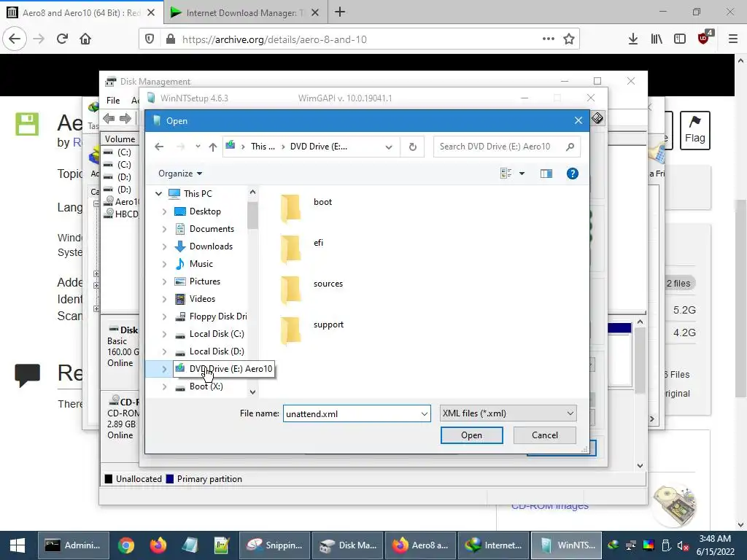Click the volume muted tray icon
747x560 pixels.
(683, 545)
